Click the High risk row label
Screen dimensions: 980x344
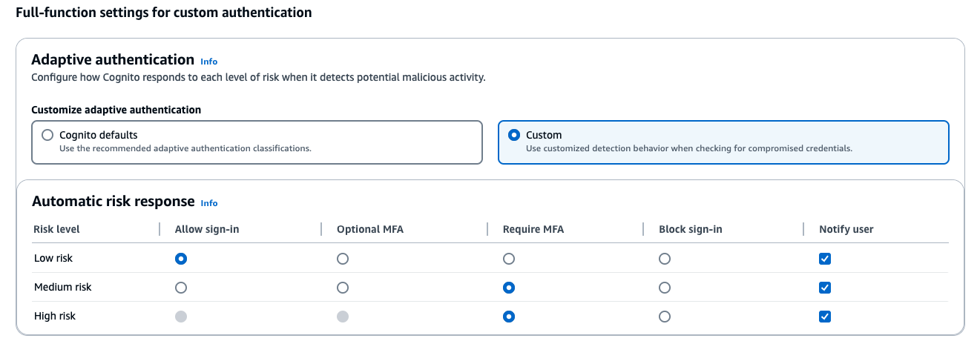coord(55,317)
